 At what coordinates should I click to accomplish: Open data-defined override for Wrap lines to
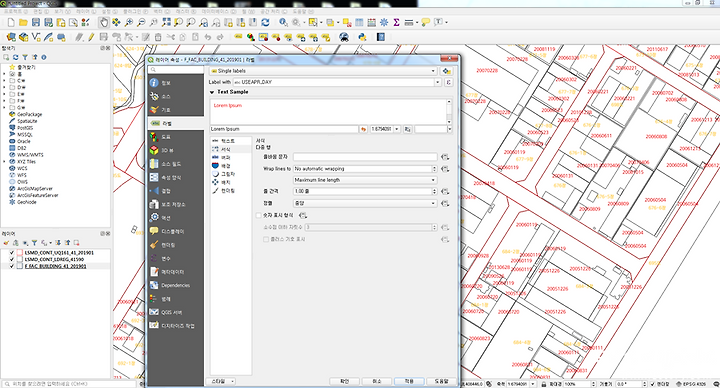[444, 169]
